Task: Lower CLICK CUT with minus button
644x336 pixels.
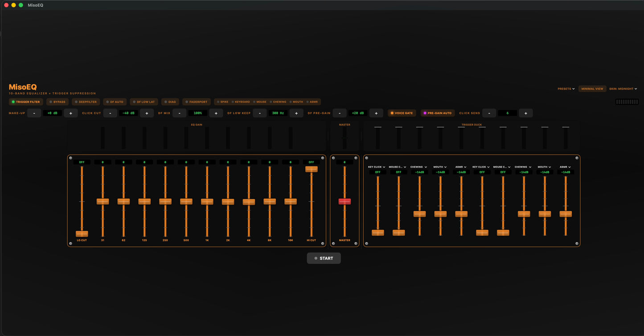Action: coord(111,113)
